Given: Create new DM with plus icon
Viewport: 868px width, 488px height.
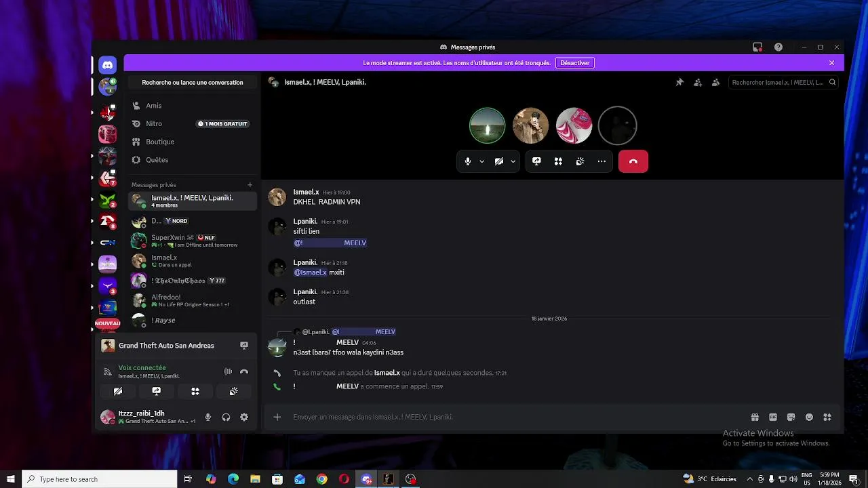Looking at the screenshot, I should [x=250, y=185].
